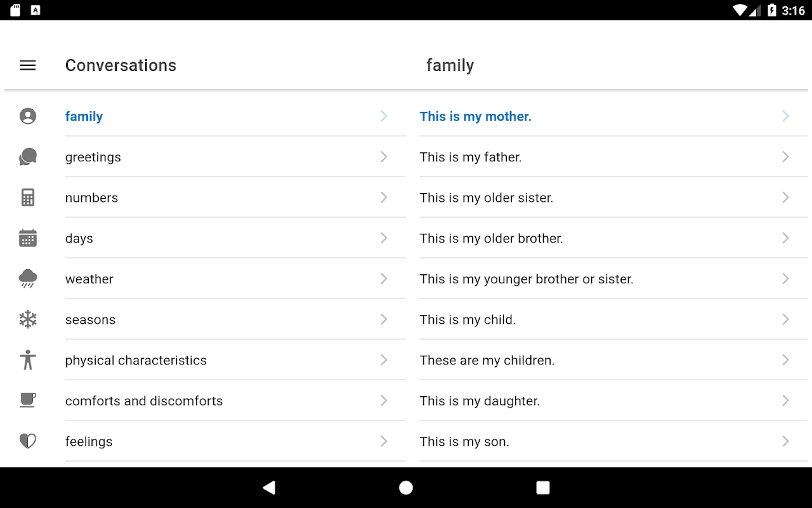Tap the numbers calculator icon
The height and width of the screenshot is (508, 812).
point(28,197)
